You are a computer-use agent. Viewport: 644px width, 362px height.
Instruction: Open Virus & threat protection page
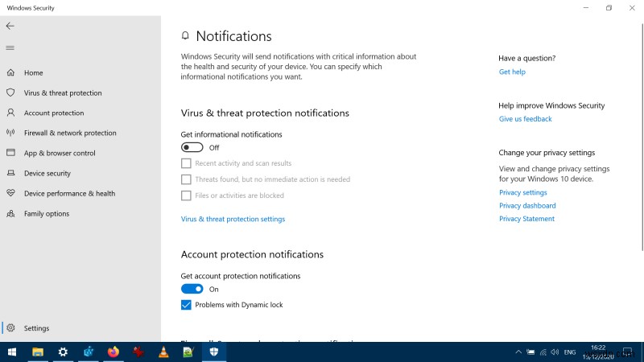(x=63, y=93)
